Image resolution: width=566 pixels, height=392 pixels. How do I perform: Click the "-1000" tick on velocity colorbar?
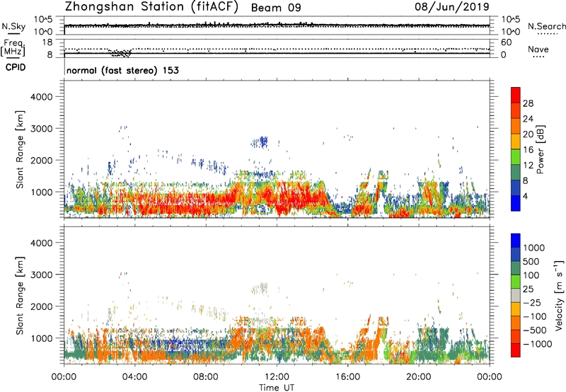pos(537,344)
